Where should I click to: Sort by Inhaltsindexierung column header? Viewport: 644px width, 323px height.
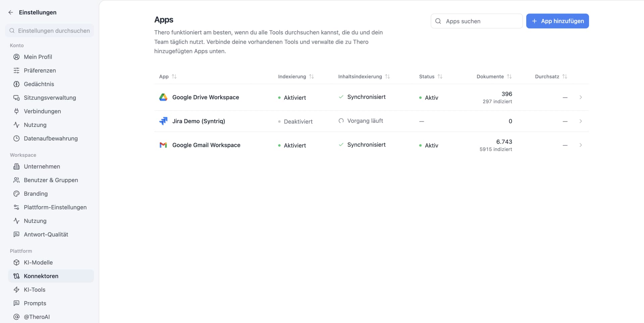(x=364, y=77)
